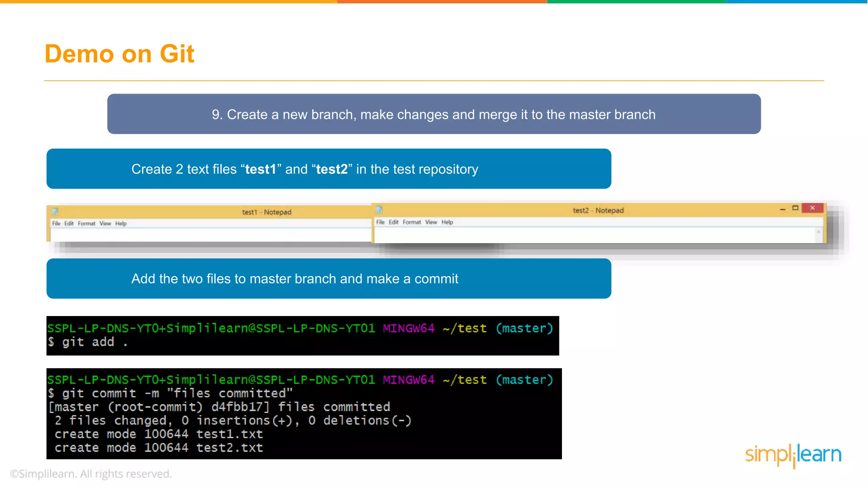Click 'create mode 100644 test2.txt' line

[159, 448]
